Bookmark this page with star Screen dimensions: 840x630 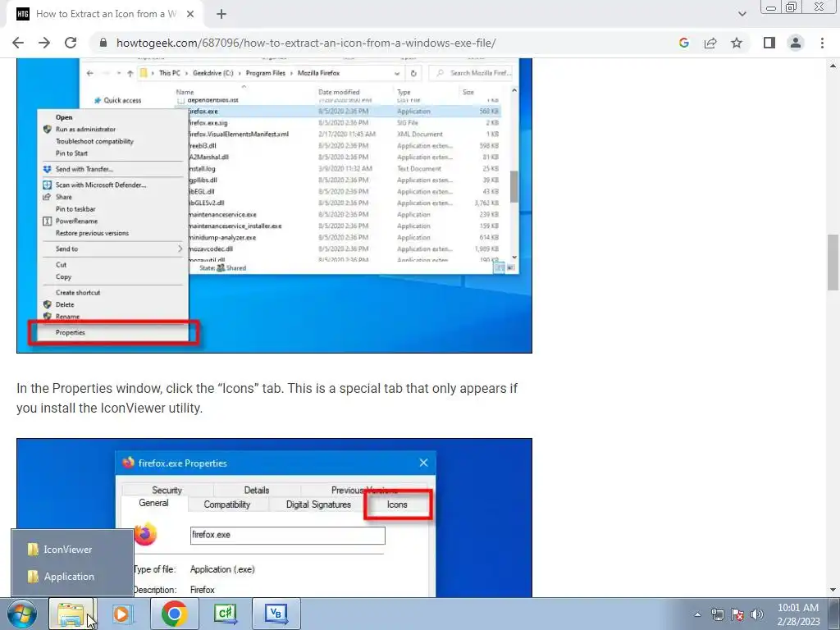737,43
